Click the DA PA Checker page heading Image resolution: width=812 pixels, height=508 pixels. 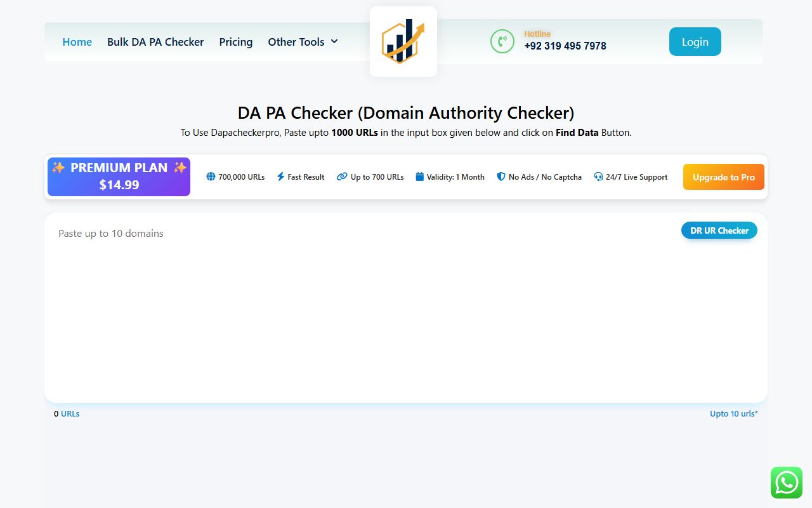[x=406, y=113]
